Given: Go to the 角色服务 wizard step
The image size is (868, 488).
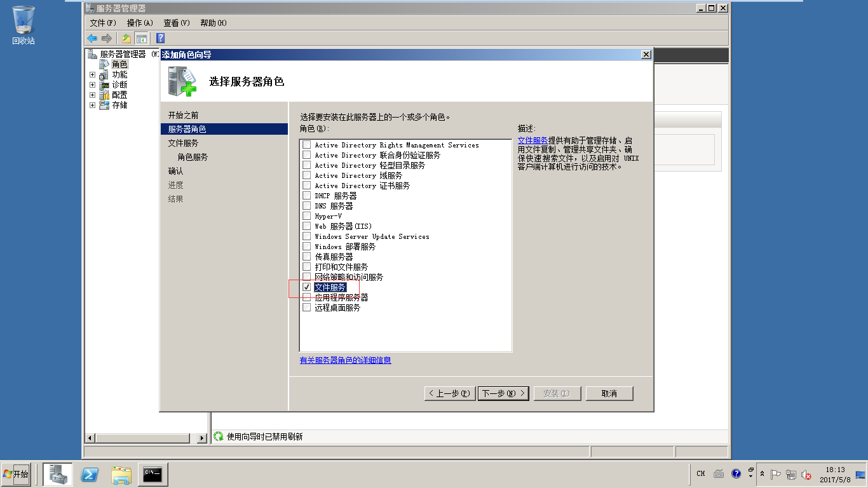Looking at the screenshot, I should click(x=193, y=157).
